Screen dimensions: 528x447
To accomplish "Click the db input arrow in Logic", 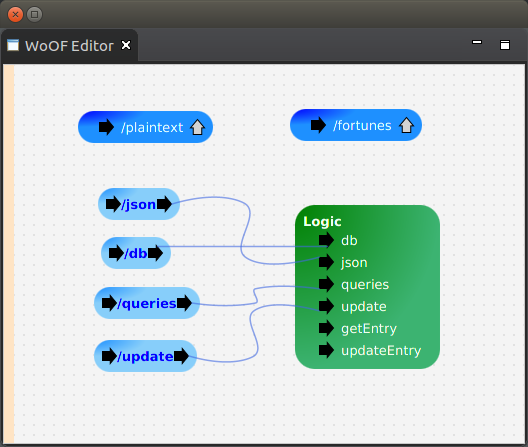I will [x=326, y=240].
